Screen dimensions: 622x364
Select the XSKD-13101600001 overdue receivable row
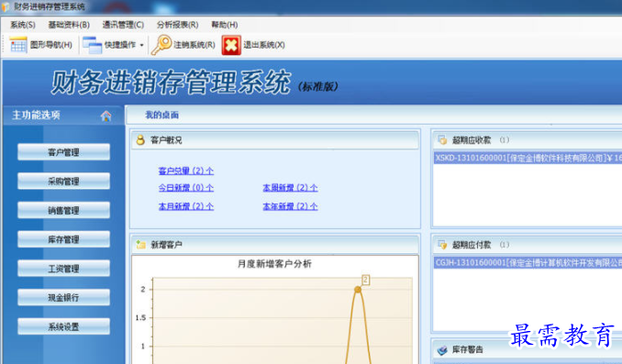click(x=528, y=159)
